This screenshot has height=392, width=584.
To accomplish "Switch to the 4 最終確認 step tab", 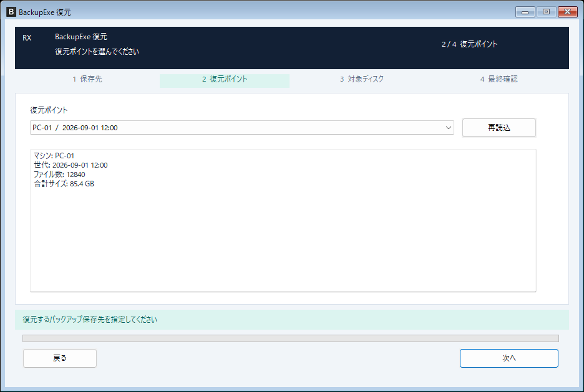I will tap(499, 79).
